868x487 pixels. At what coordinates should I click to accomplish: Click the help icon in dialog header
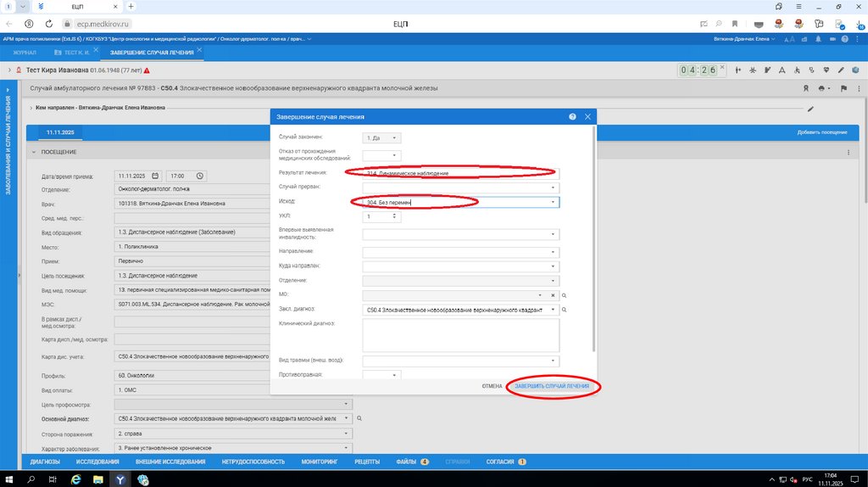573,117
